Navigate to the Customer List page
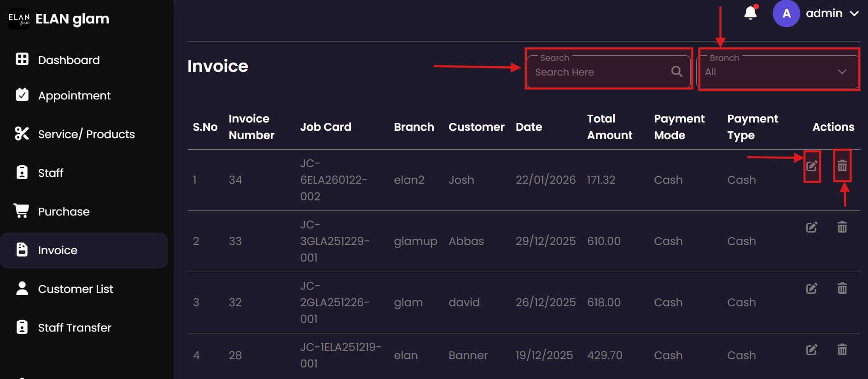Screen dimensions: 868x379 [x=75, y=289]
